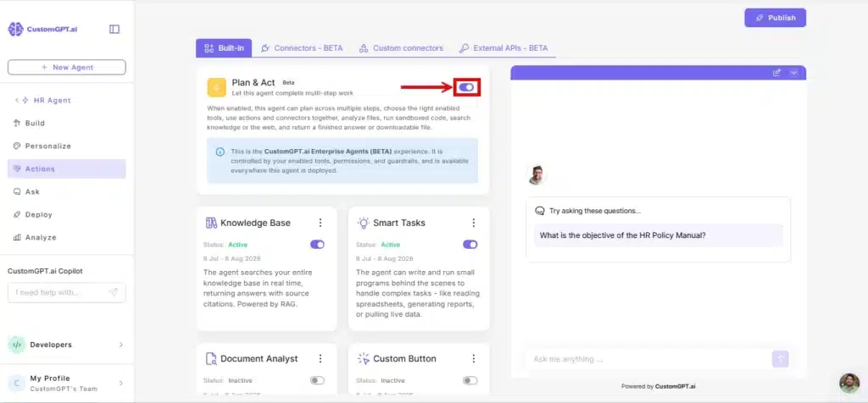Click the Plan & Act yellow icon
Screen dimensions: 868x403
216,87
